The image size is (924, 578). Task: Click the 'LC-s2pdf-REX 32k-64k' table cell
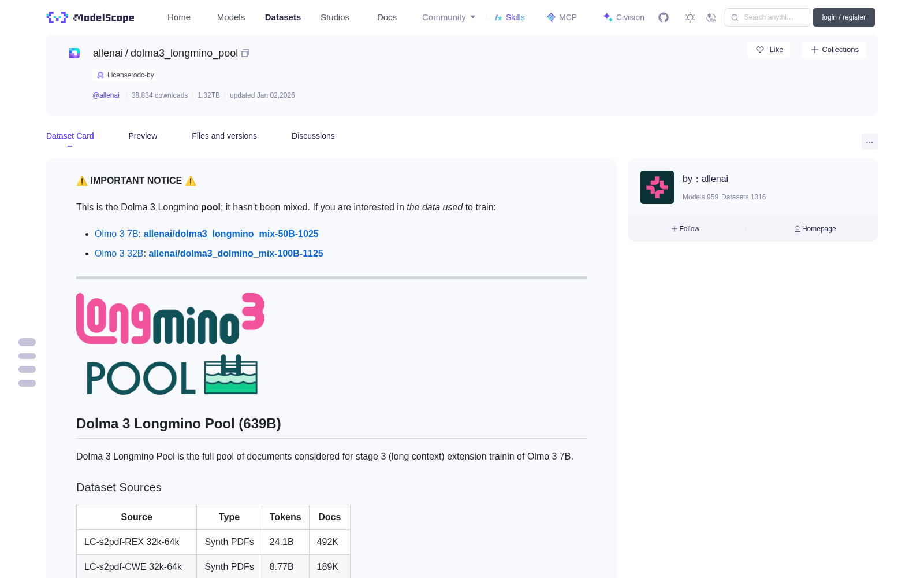tap(137, 542)
